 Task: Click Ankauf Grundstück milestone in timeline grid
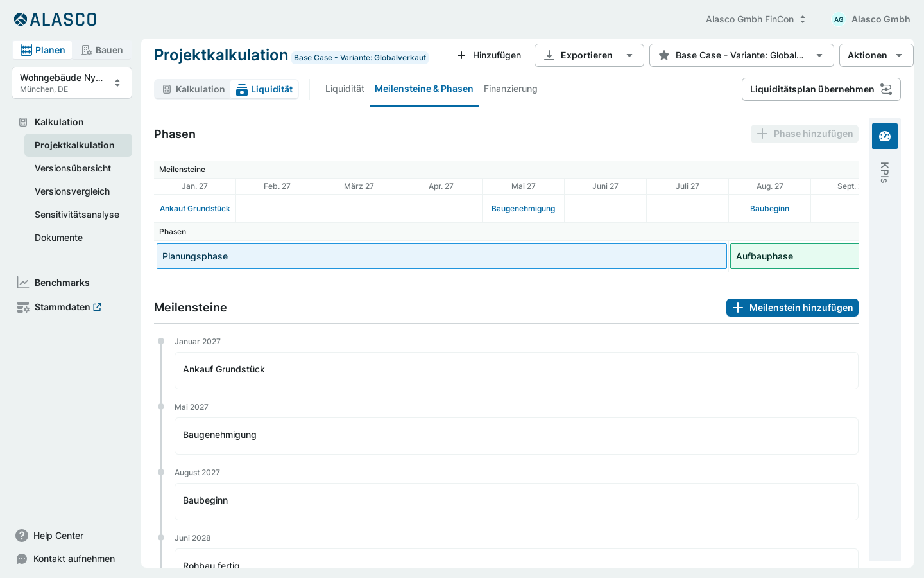pyautogui.click(x=195, y=209)
